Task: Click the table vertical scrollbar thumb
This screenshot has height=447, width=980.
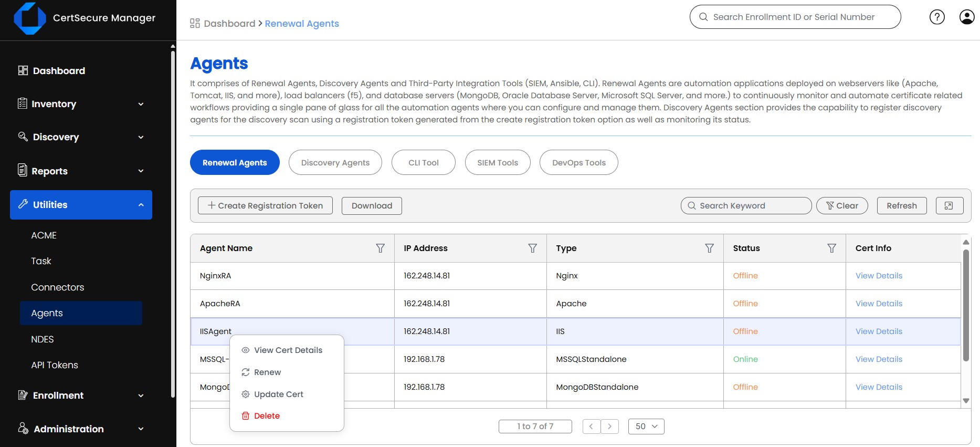Action: [x=966, y=305]
